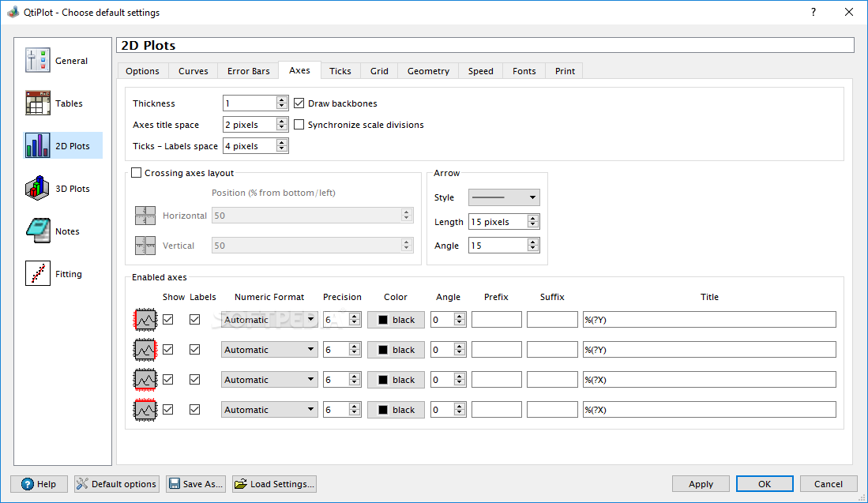Open Numeric Format dropdown in second axis row
The image size is (868, 503).
point(269,349)
